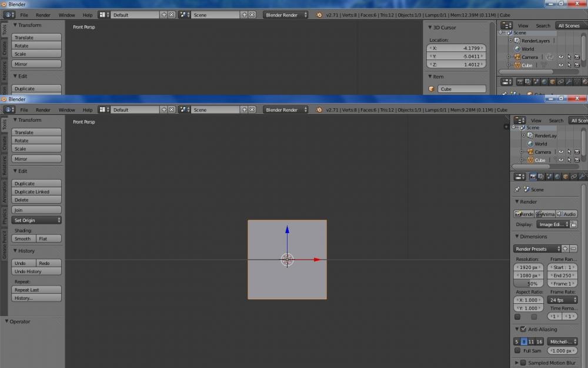Delete current scene in front window
The image size is (588, 368).
[x=252, y=110]
